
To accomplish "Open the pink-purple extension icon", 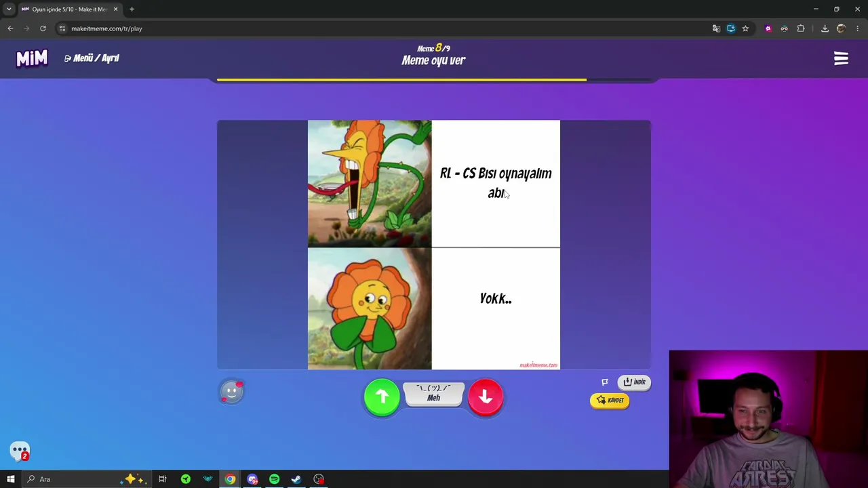I will [x=768, y=28].
